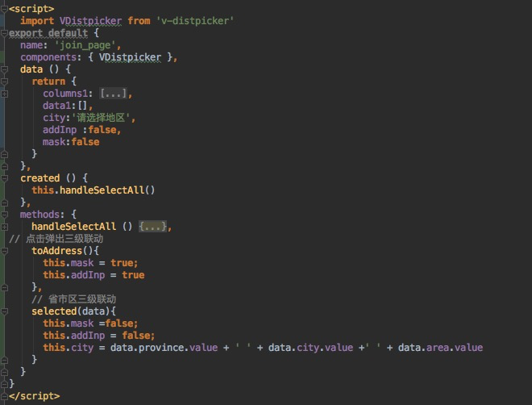Click the 'components' property key
Viewport: 532px width, 405px height.
48,57
